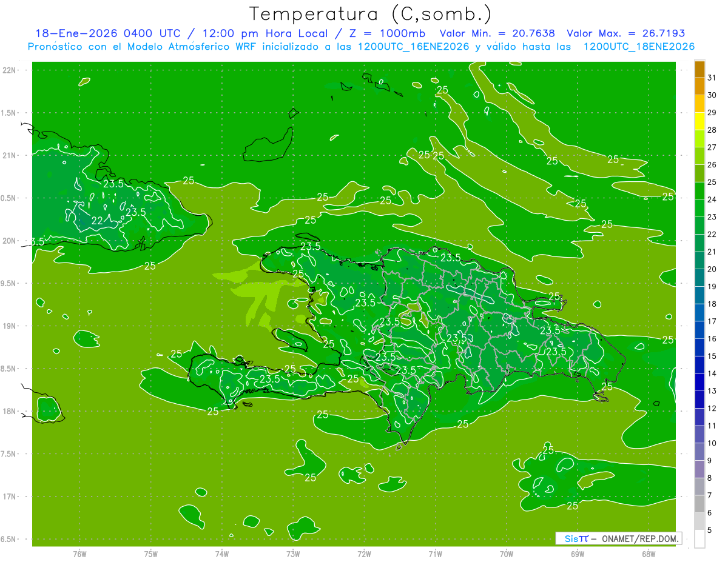Click the purple legend swatch between 9 and 10
Screen dimensions: 728x562
[699, 452]
